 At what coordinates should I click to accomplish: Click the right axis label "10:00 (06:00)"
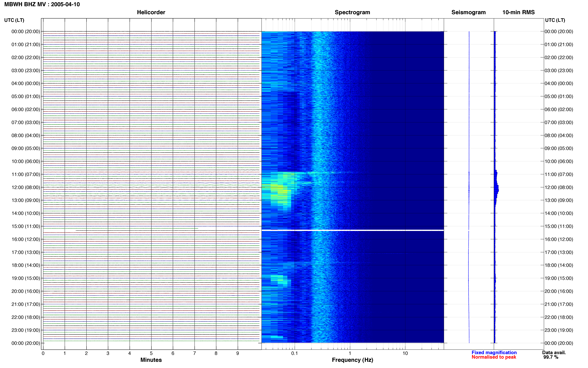(559, 161)
